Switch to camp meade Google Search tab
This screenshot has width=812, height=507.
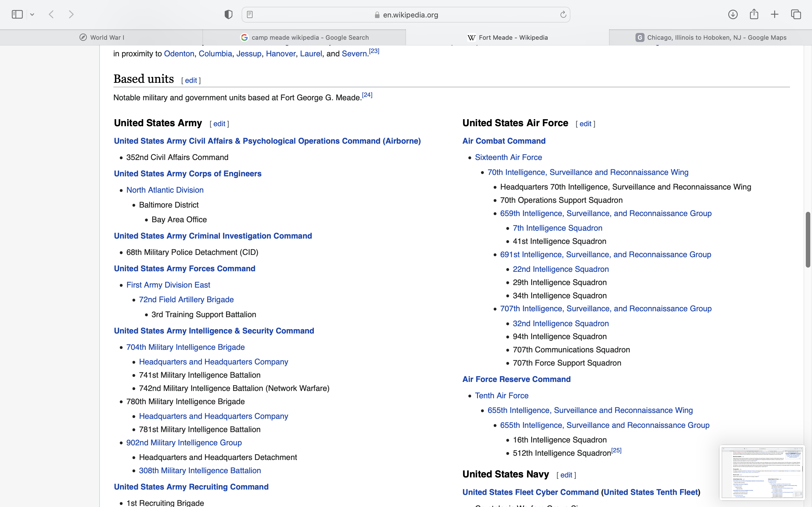pyautogui.click(x=304, y=37)
